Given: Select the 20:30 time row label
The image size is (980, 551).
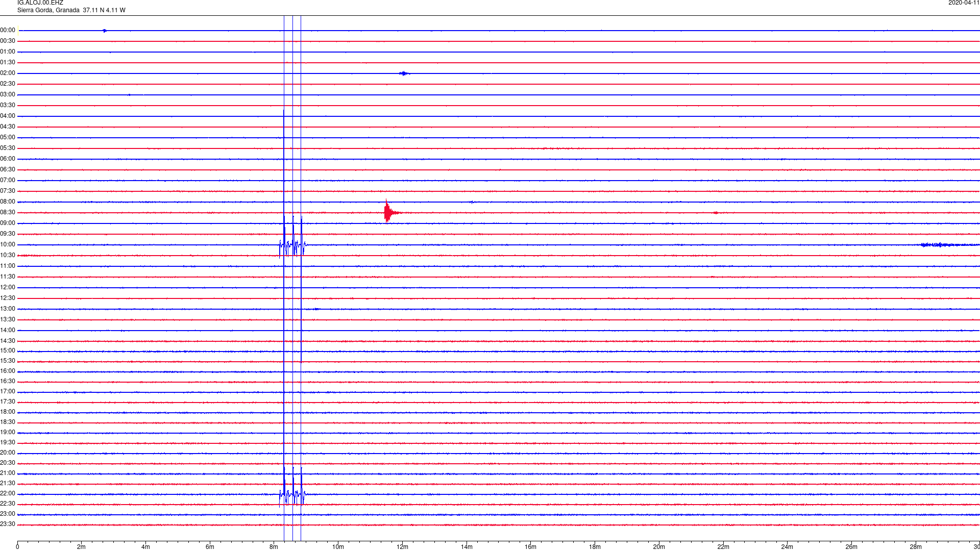Looking at the screenshot, I should click(8, 463).
